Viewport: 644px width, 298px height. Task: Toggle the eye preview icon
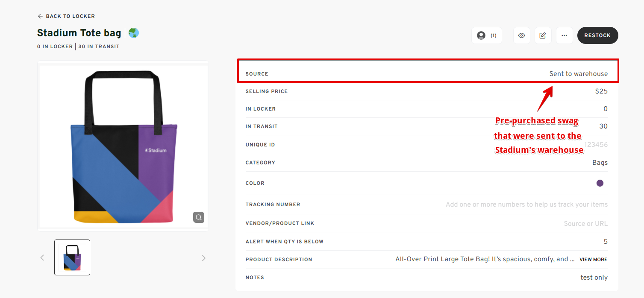(521, 35)
